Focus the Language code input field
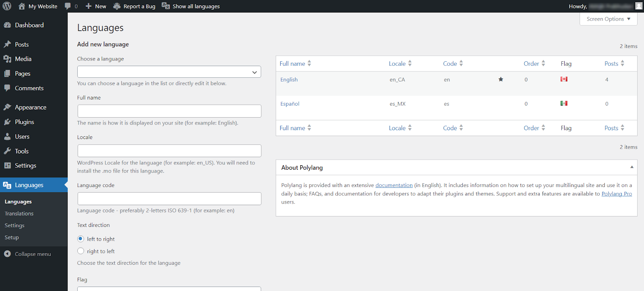The width and height of the screenshot is (644, 291). [x=169, y=199]
